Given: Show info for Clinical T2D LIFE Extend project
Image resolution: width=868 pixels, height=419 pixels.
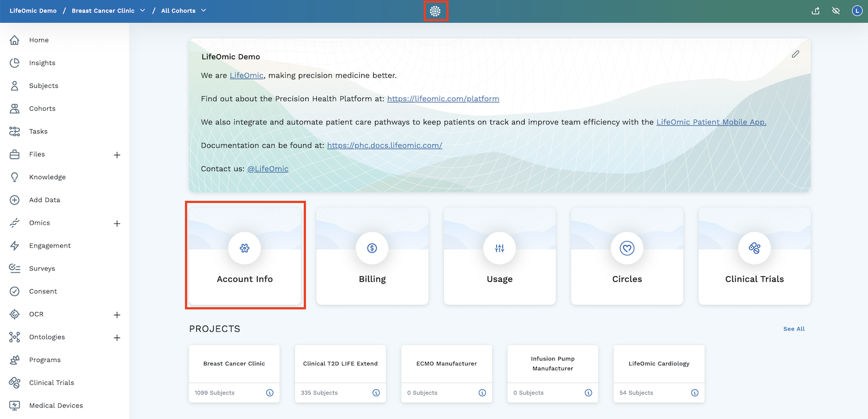Looking at the screenshot, I should click(x=376, y=393).
